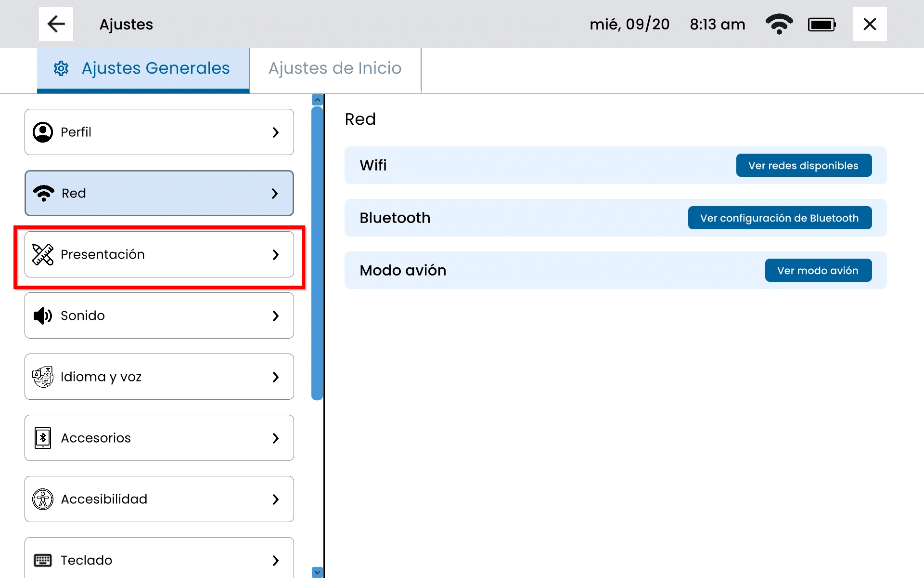Click the sidebar scrollbar down arrow
The image size is (924, 578).
[317, 572]
